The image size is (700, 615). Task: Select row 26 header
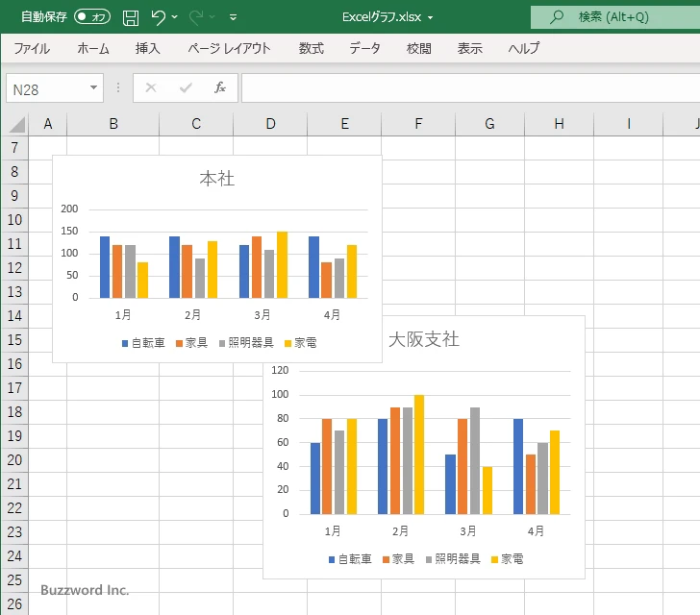tap(14, 603)
